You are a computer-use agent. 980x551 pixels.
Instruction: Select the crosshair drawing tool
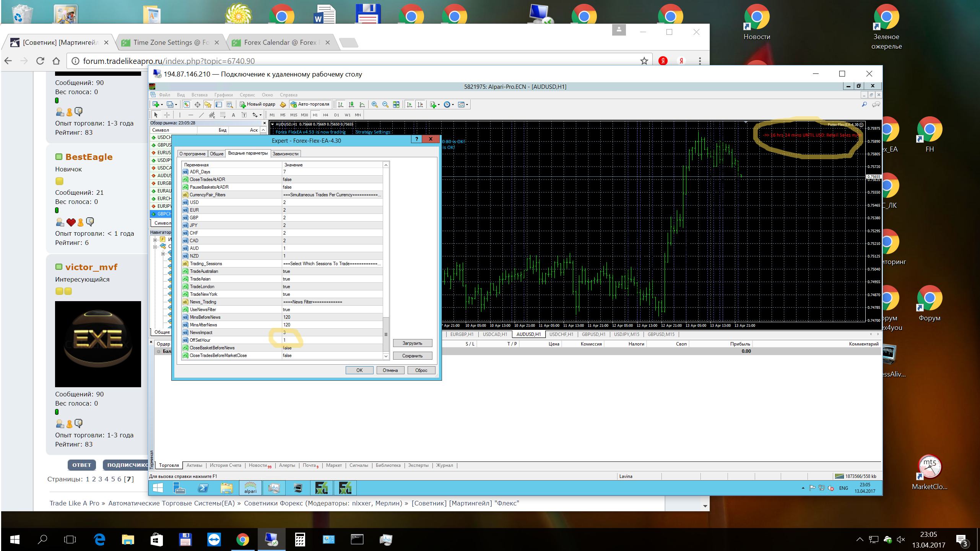[167, 115]
